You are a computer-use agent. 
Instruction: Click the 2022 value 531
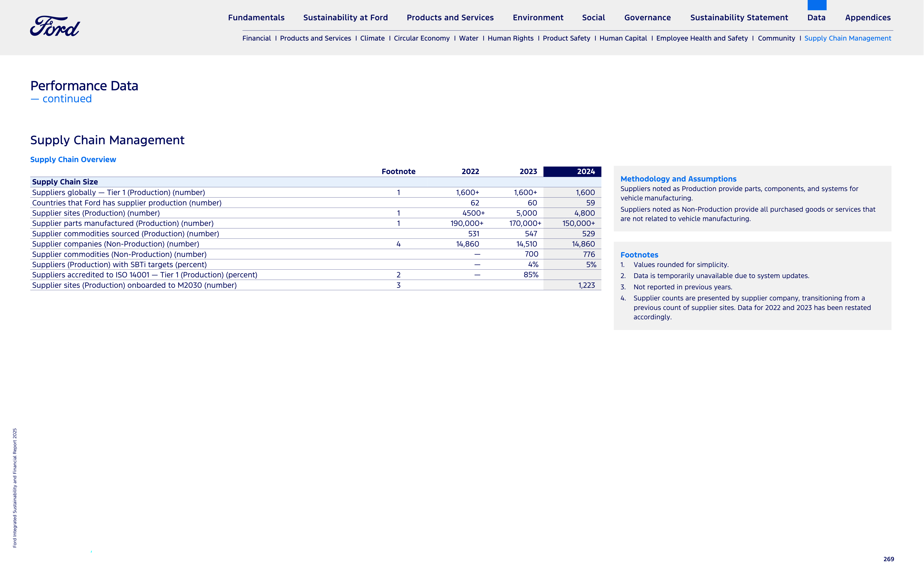[x=474, y=234]
